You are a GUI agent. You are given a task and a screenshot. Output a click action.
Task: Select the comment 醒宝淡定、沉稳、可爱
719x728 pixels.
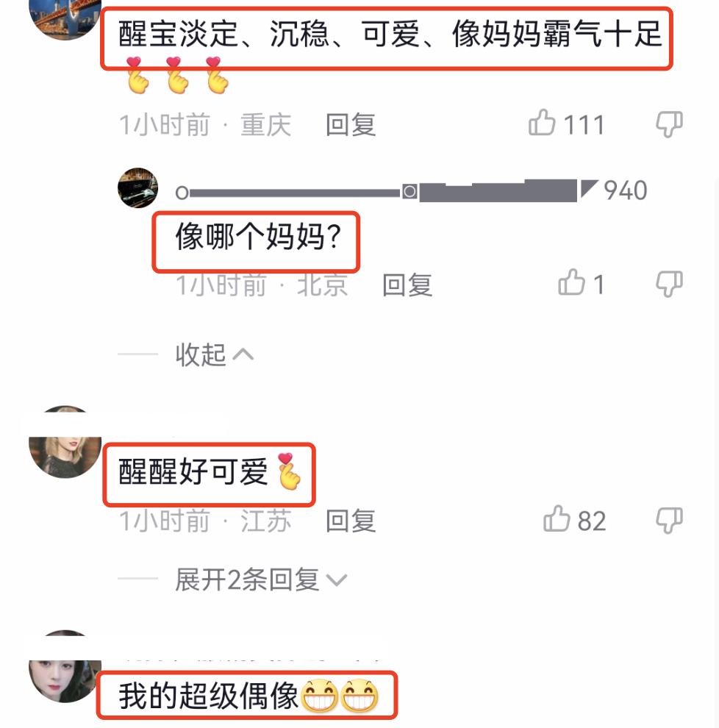[x=390, y=34]
